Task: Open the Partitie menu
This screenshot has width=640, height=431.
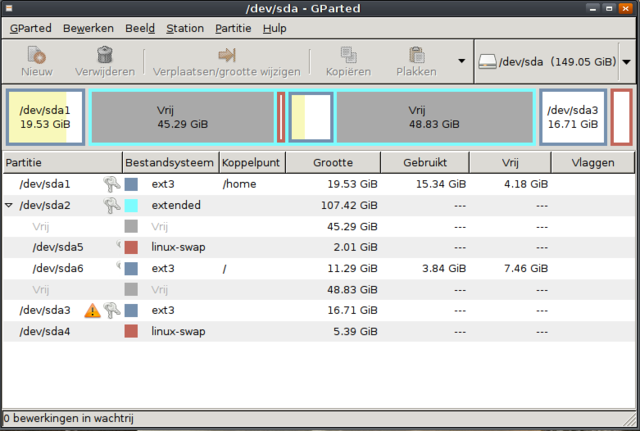Action: [233, 28]
